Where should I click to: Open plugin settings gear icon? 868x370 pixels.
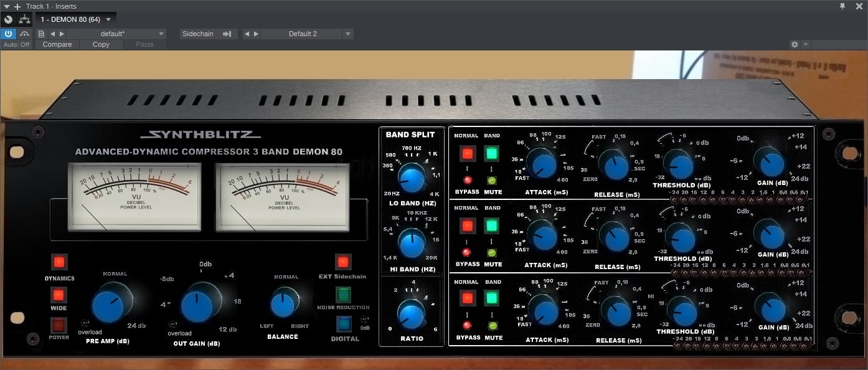[795, 45]
